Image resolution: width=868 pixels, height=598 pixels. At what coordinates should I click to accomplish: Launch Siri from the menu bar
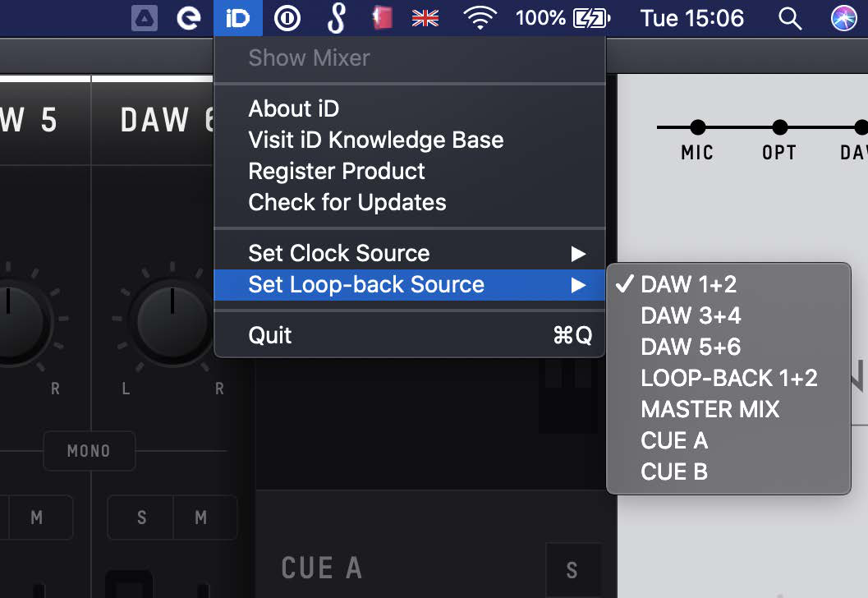(843, 18)
